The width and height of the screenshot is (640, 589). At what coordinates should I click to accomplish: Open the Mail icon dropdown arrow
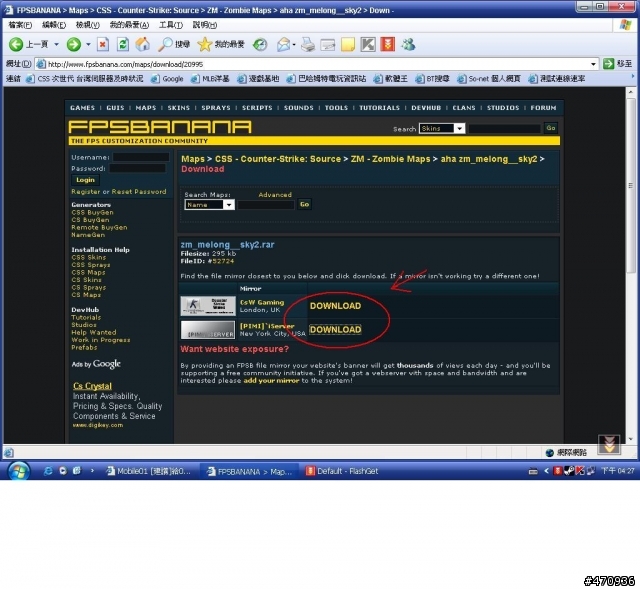pyautogui.click(x=294, y=44)
